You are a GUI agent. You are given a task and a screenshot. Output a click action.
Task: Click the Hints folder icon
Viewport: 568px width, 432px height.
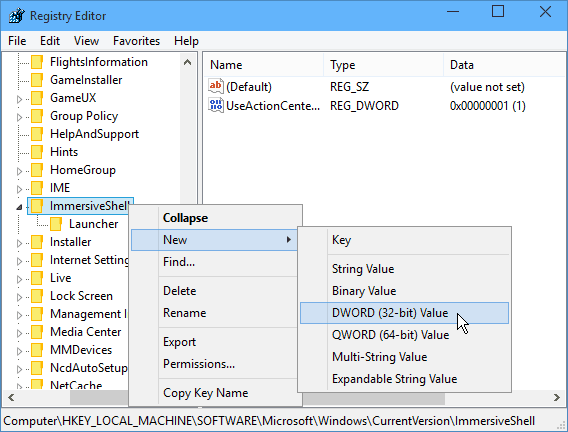37,152
